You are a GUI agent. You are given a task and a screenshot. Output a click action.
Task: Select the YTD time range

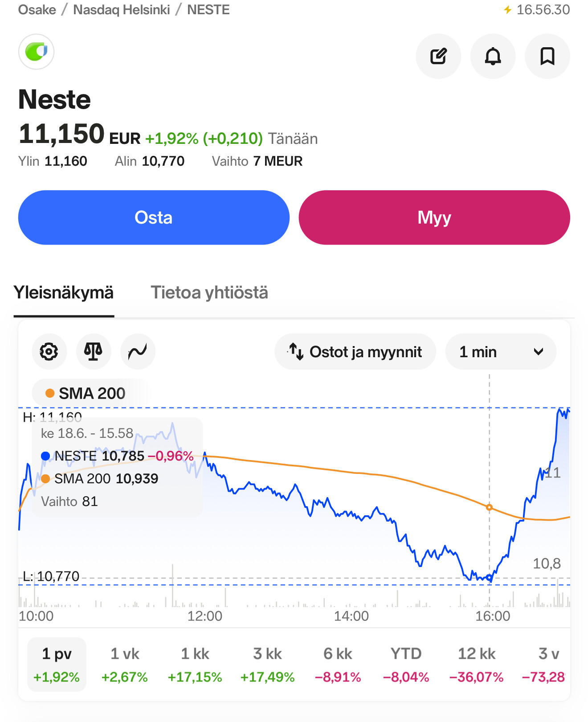(406, 665)
